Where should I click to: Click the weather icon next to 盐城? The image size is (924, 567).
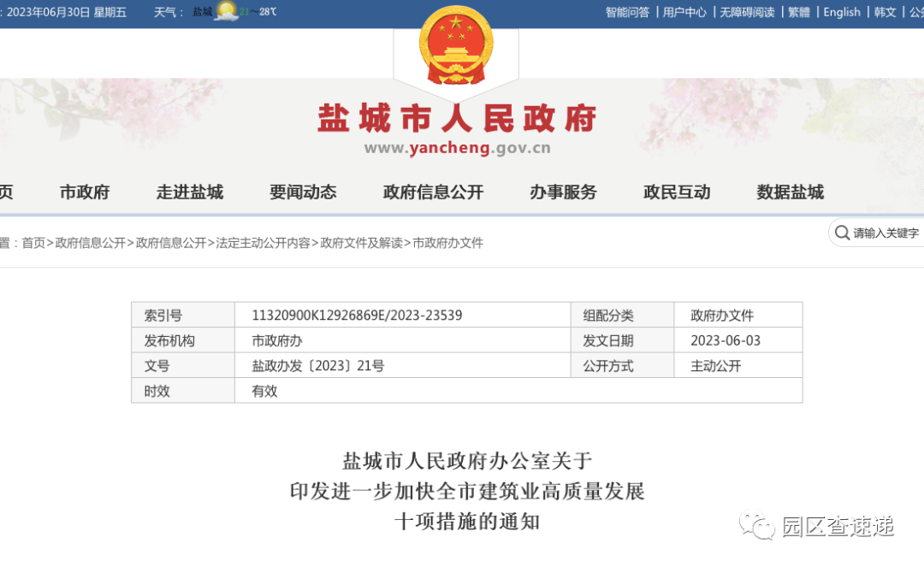[225, 11]
